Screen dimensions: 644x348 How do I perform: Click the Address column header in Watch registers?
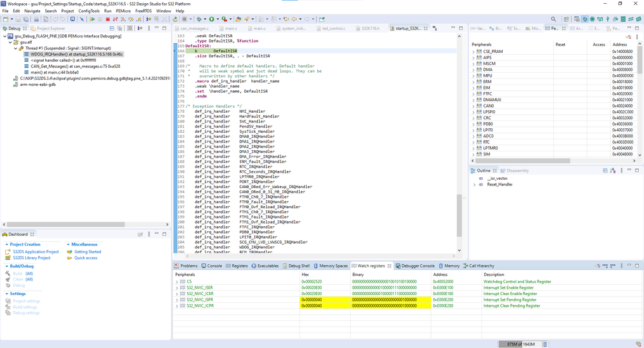coord(440,275)
